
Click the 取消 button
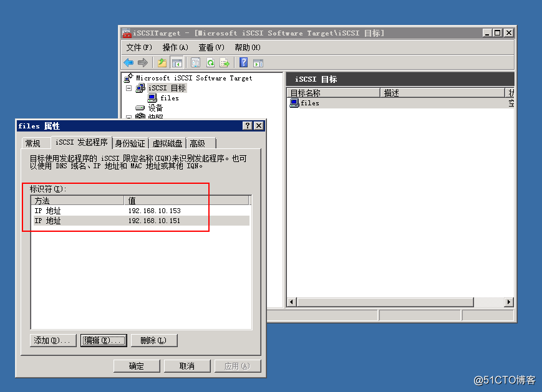point(187,366)
